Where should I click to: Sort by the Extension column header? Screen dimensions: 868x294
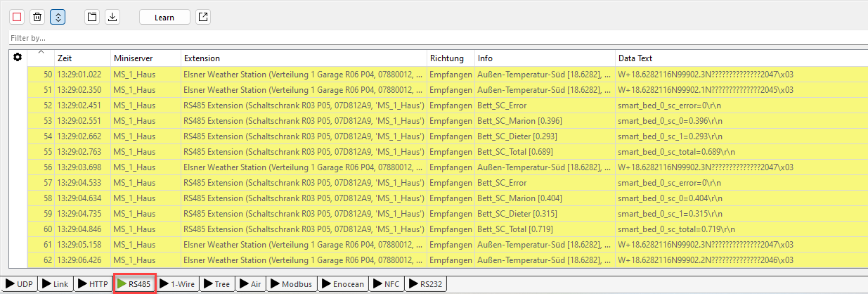click(302, 58)
